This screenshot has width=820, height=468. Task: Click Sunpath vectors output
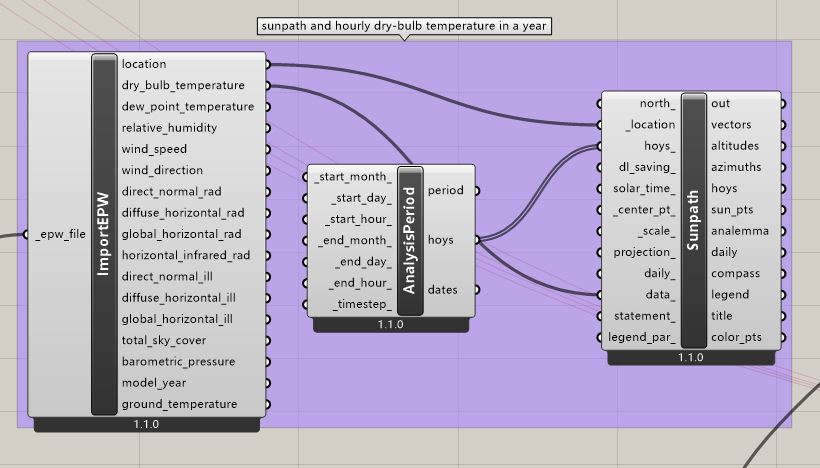[731, 125]
